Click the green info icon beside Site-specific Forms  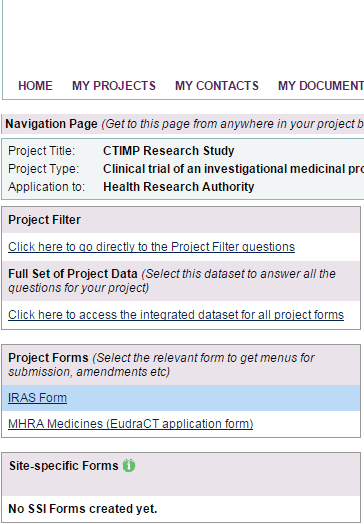(x=129, y=466)
